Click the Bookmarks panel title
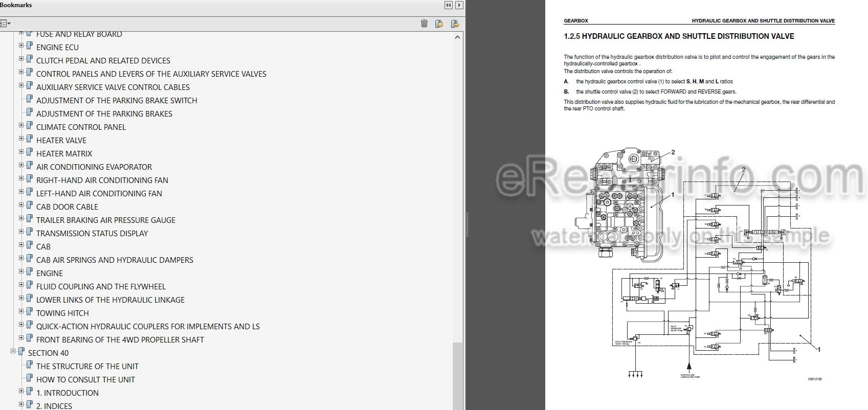 (x=16, y=5)
